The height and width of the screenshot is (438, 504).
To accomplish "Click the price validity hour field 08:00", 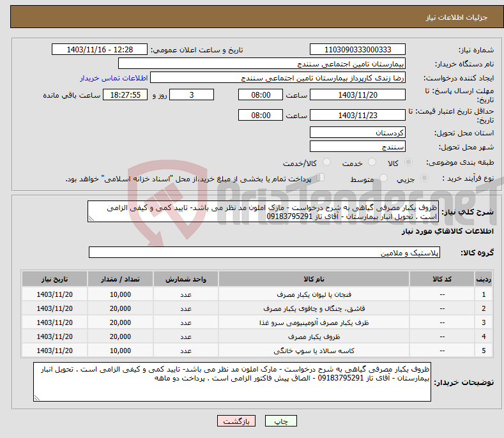I will point(261,115).
